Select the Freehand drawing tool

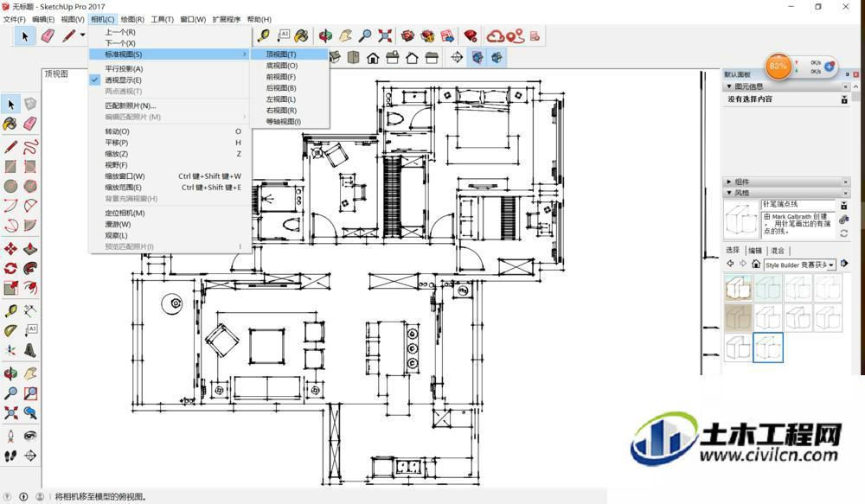point(30,147)
